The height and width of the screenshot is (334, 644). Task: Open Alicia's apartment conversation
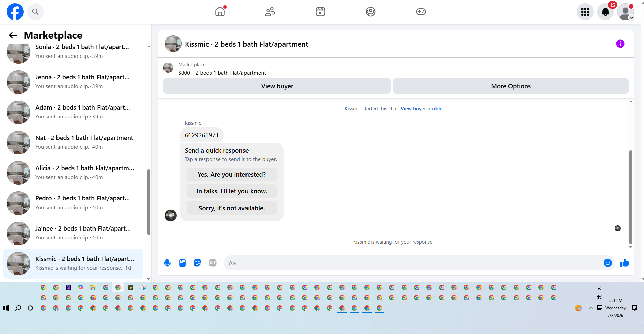73,173
